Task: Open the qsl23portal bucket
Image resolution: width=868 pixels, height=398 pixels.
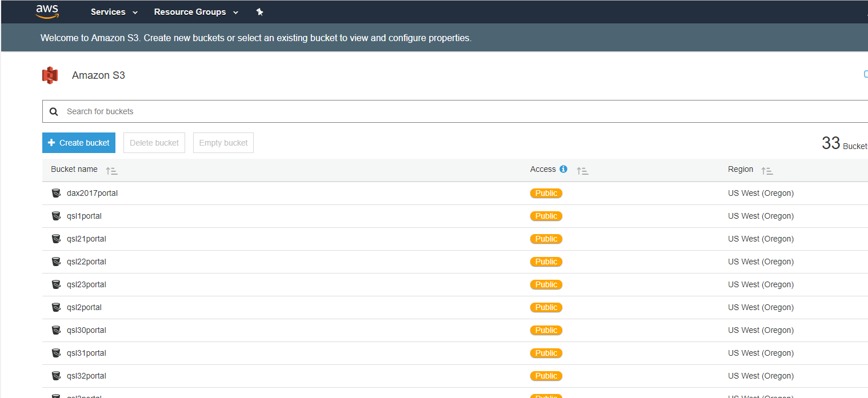Action: click(x=86, y=284)
